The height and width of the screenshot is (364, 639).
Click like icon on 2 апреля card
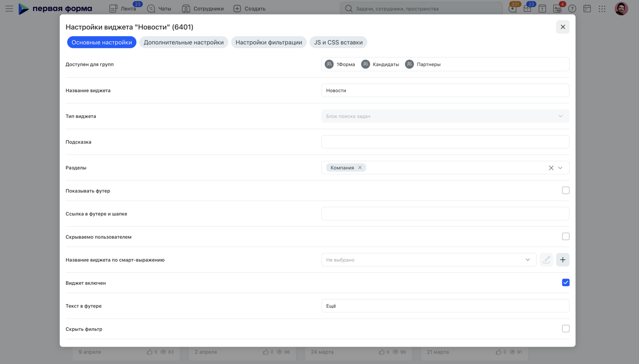pos(265,352)
